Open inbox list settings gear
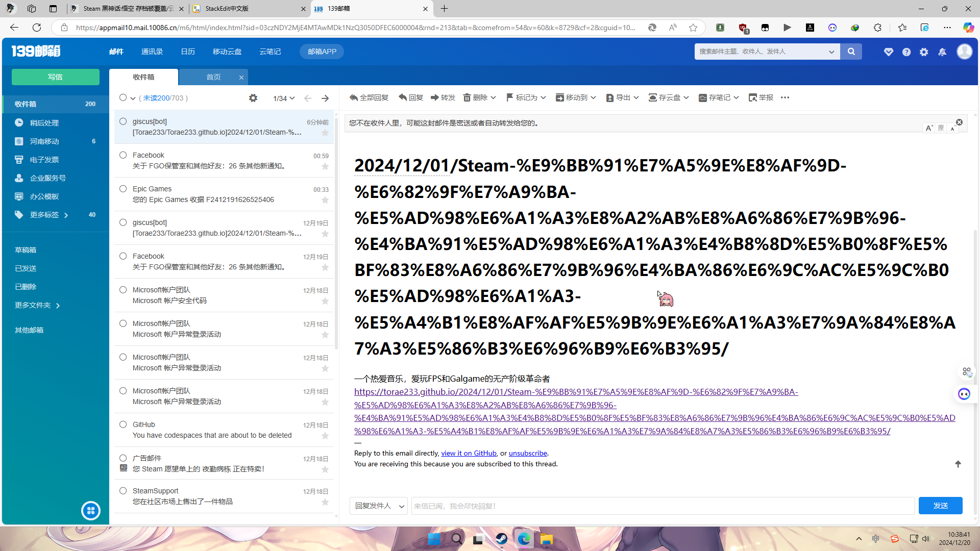The image size is (980, 551). 253,98
